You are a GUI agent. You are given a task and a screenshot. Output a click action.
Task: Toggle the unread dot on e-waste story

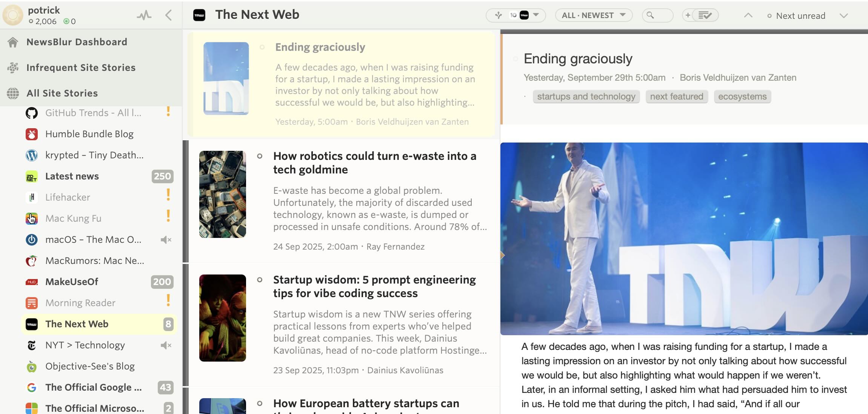(x=260, y=156)
